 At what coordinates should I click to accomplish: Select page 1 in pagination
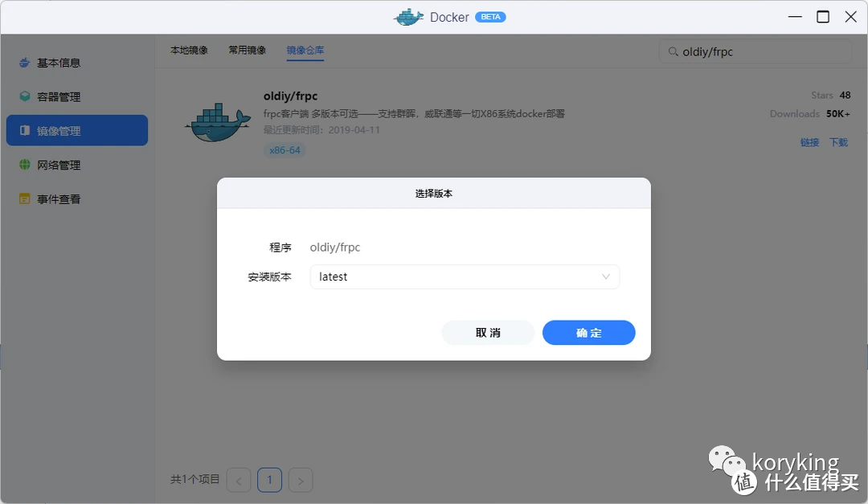[x=269, y=480]
